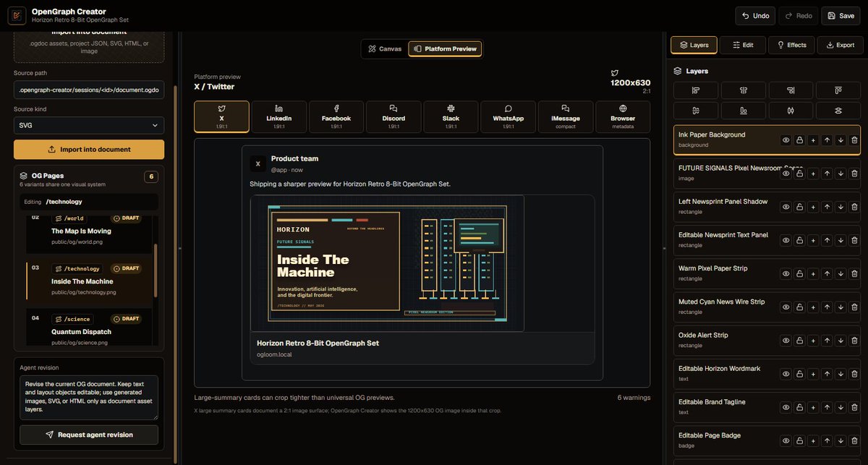Align layers to vertical center

point(696,111)
